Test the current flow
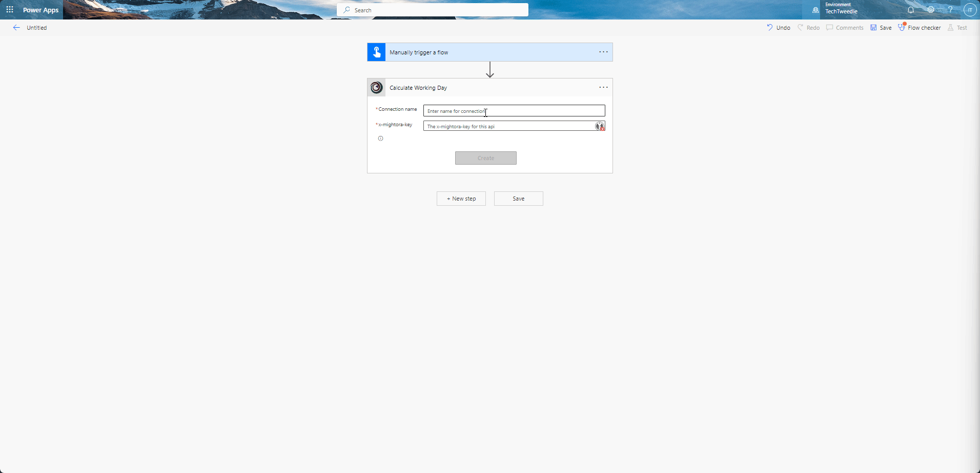This screenshot has height=473, width=980. pyautogui.click(x=957, y=27)
